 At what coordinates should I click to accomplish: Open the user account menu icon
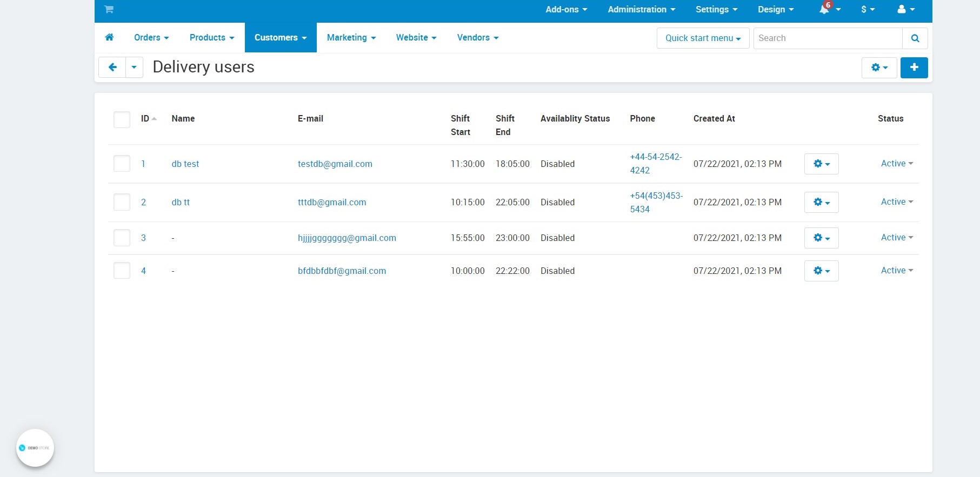pos(905,9)
